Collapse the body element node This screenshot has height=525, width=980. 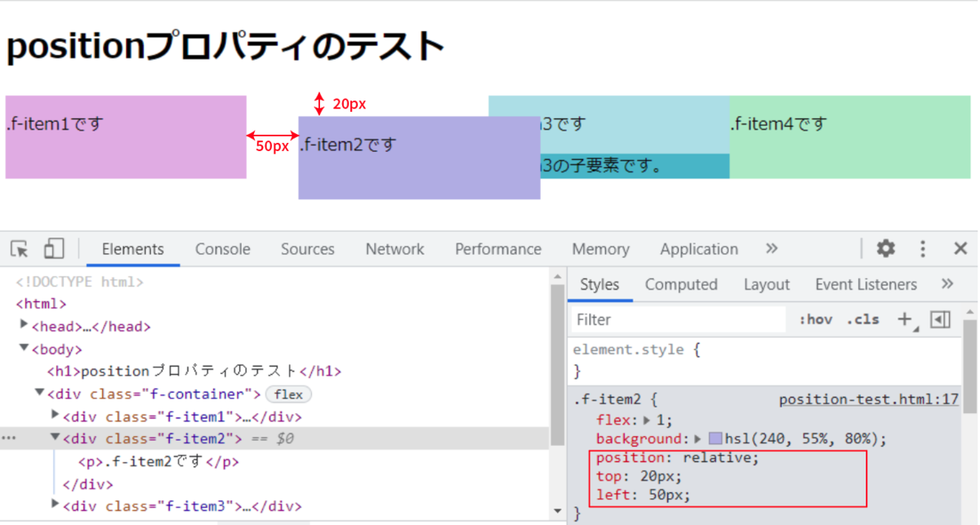click(x=24, y=348)
